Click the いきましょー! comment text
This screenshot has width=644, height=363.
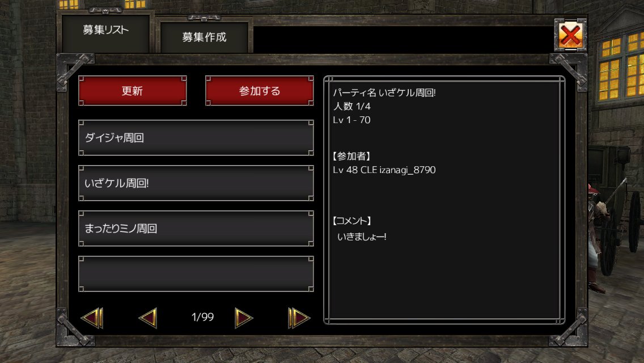[362, 237]
